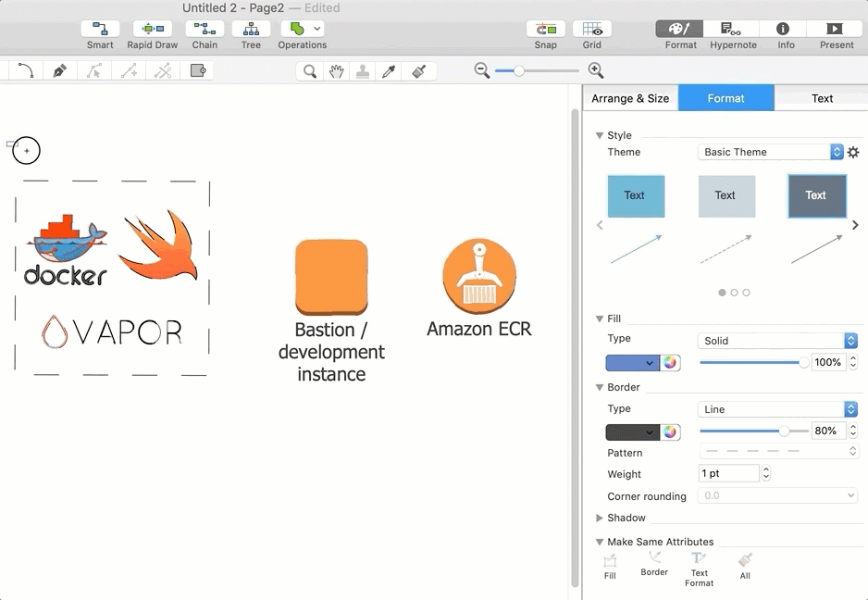
Task: Open the fill color wheel picker
Action: point(670,363)
